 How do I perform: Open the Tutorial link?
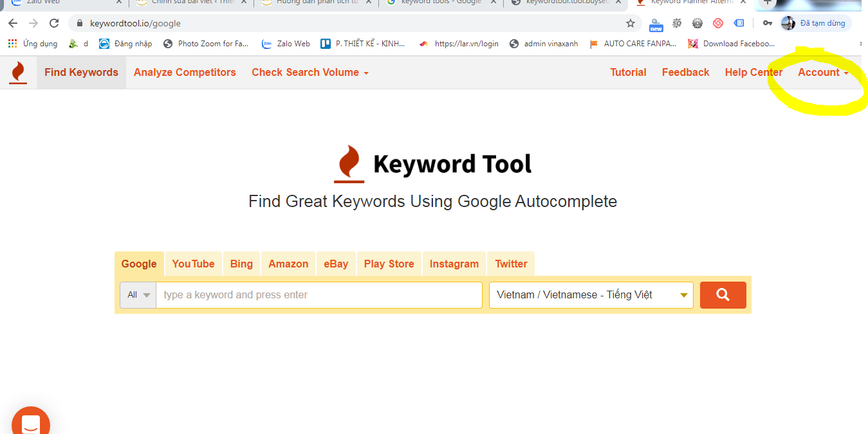628,73
